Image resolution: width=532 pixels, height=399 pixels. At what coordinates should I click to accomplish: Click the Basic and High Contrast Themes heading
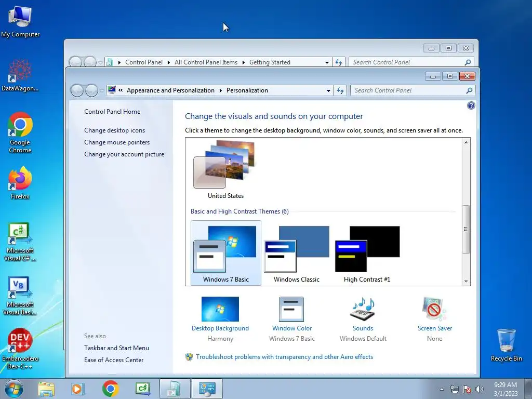pos(240,211)
